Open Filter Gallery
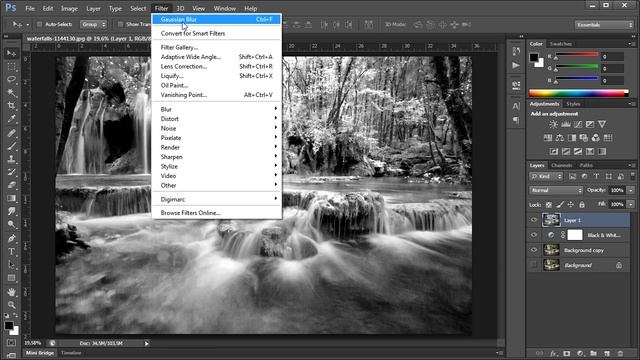640x360 pixels. pyautogui.click(x=217, y=47)
